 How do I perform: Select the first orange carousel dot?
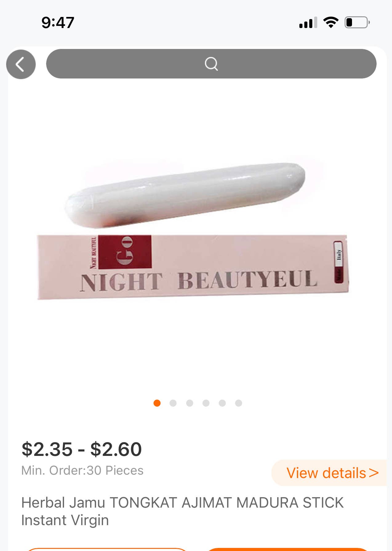click(x=157, y=403)
